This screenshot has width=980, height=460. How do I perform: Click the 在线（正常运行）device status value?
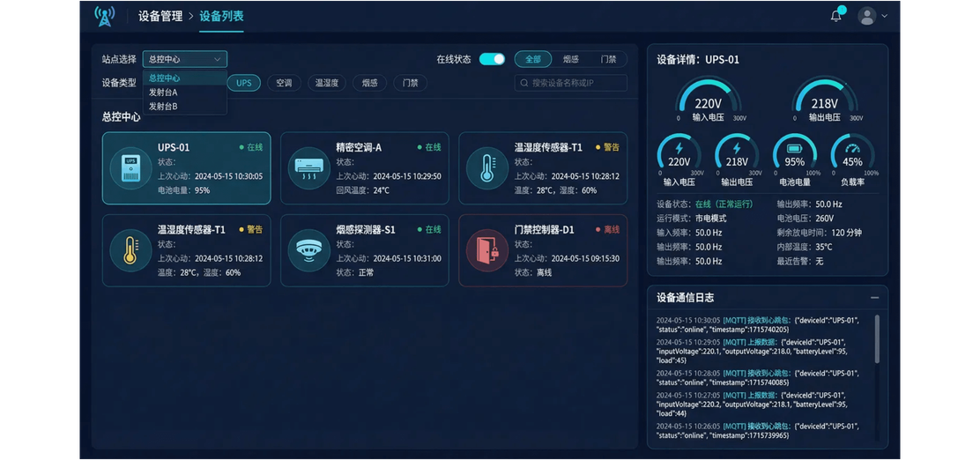click(x=724, y=204)
